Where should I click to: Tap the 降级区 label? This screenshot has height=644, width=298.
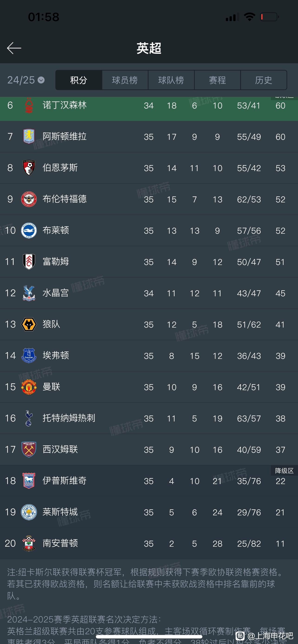[x=284, y=471]
